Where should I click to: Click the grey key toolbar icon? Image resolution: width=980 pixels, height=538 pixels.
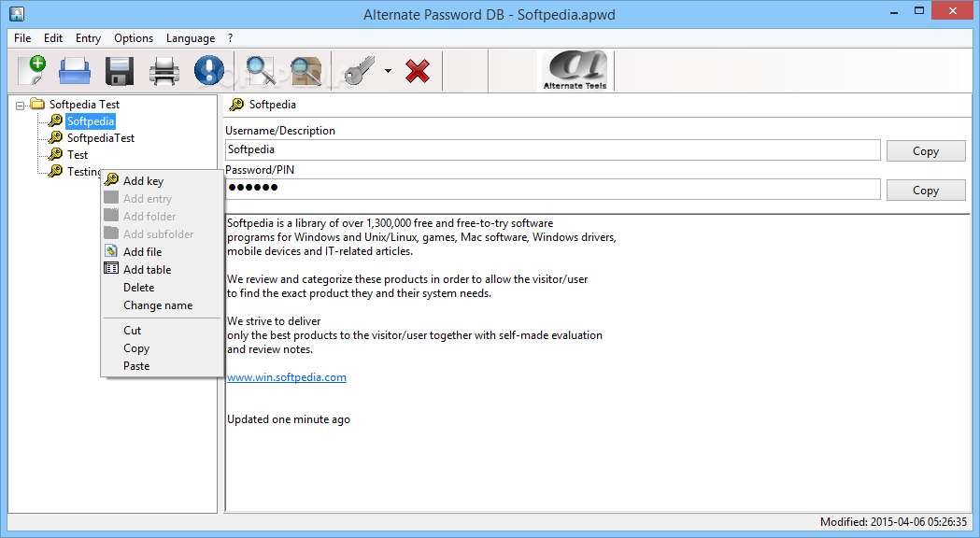360,70
